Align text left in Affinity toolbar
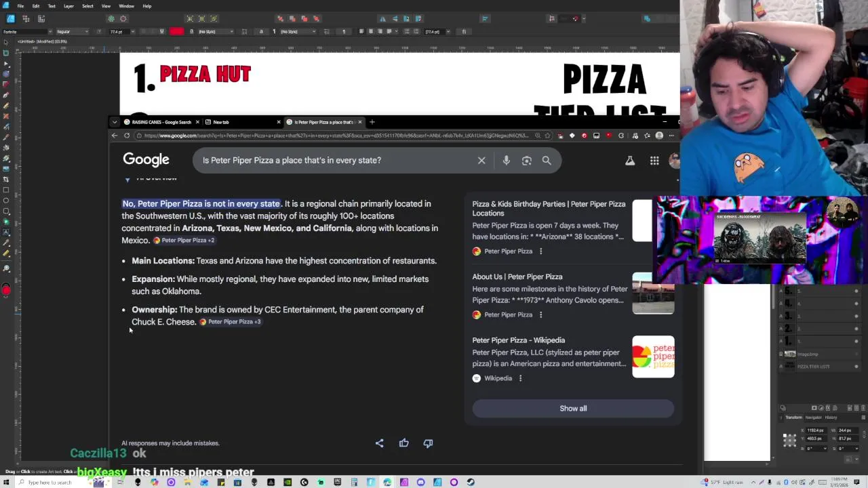Image resolution: width=868 pixels, height=488 pixels. pos(361,32)
